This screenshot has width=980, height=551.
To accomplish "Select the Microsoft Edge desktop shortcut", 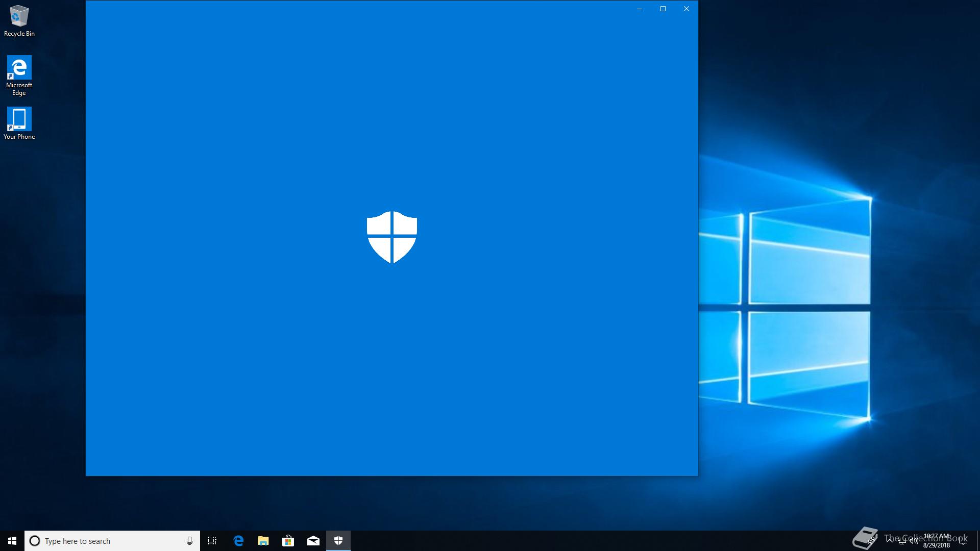I will pyautogui.click(x=19, y=76).
